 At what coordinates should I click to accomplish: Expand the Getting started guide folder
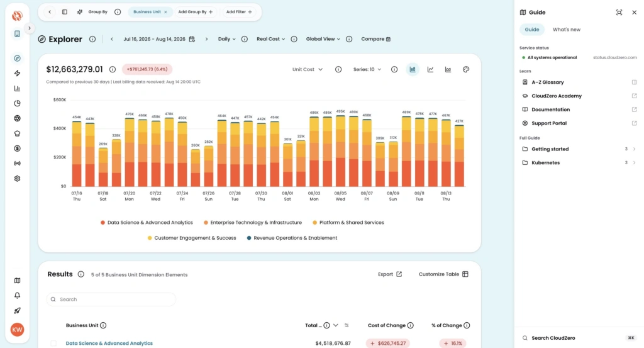click(578, 149)
